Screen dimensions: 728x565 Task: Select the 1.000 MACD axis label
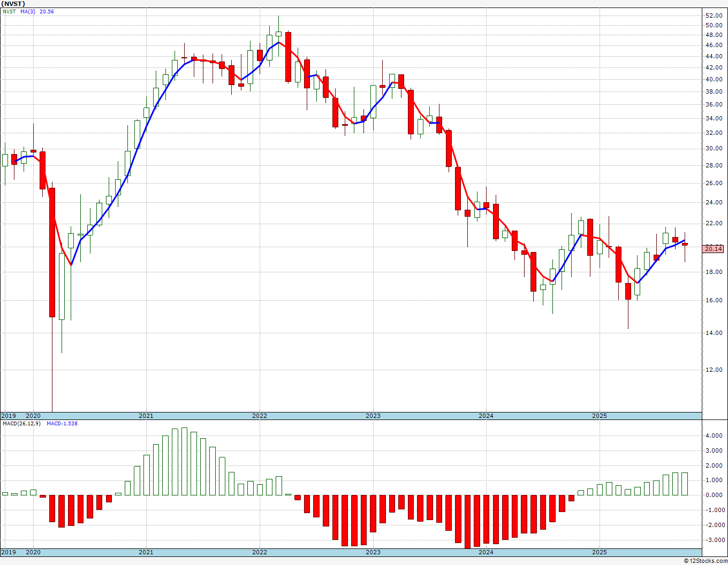pos(714,480)
